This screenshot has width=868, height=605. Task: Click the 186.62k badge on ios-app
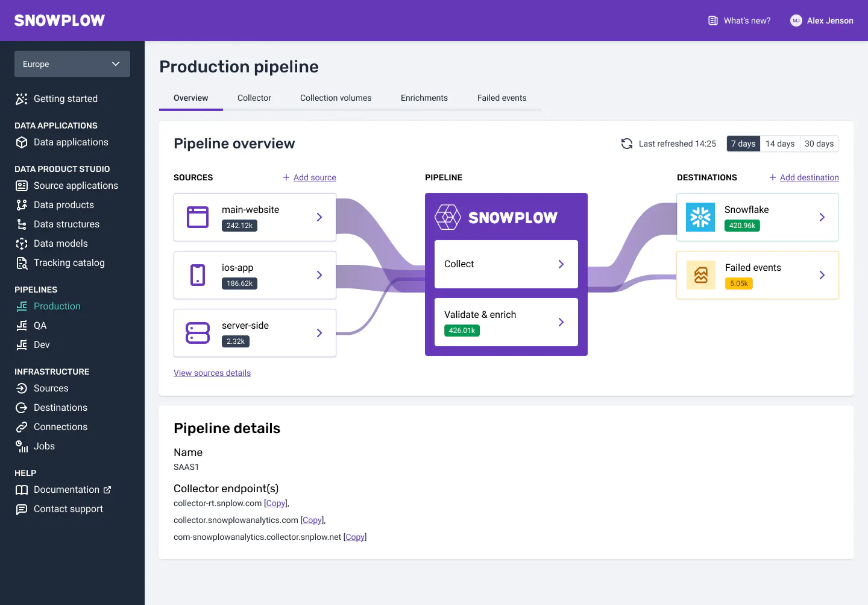tap(240, 283)
